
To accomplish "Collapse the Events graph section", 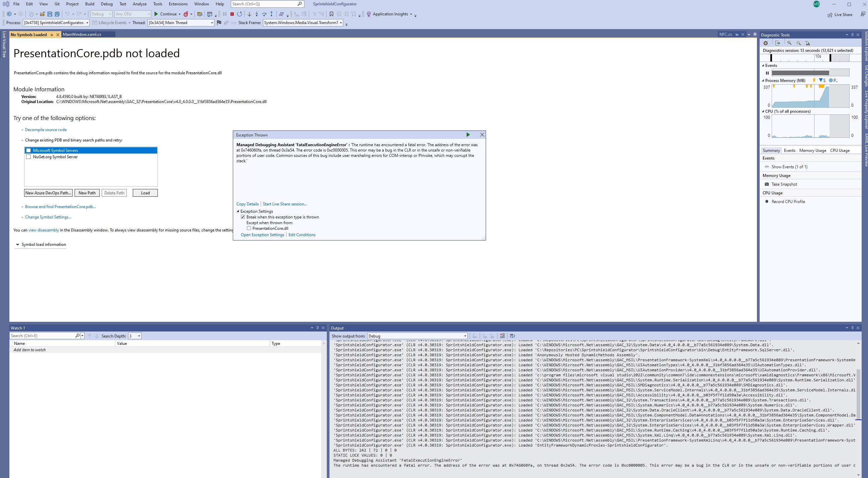I will click(763, 66).
